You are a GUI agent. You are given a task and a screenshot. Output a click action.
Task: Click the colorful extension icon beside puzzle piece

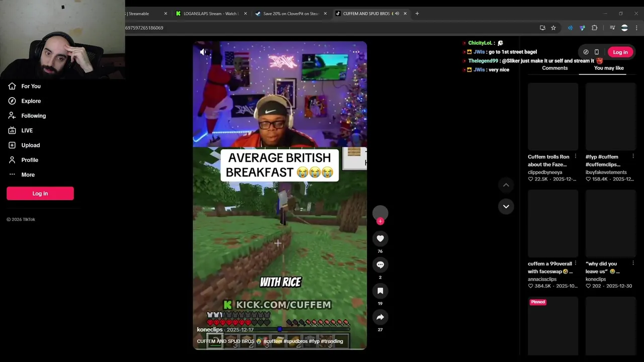click(x=582, y=28)
